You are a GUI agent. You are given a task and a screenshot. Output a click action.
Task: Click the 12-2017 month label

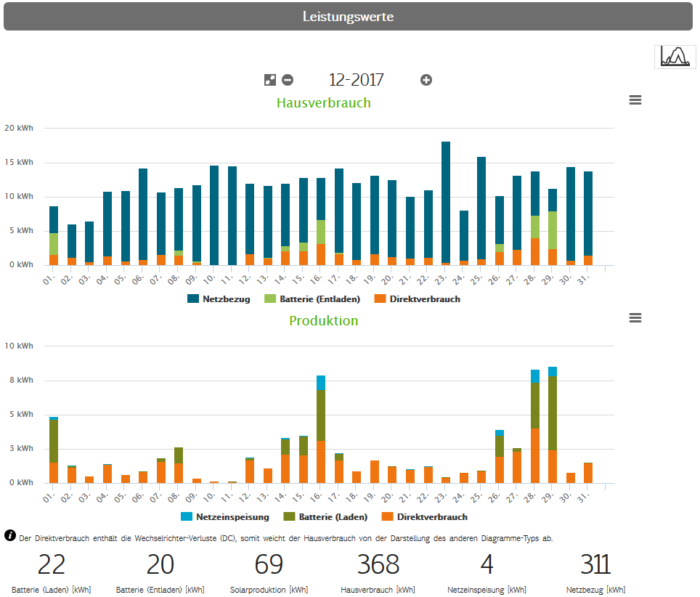click(356, 80)
